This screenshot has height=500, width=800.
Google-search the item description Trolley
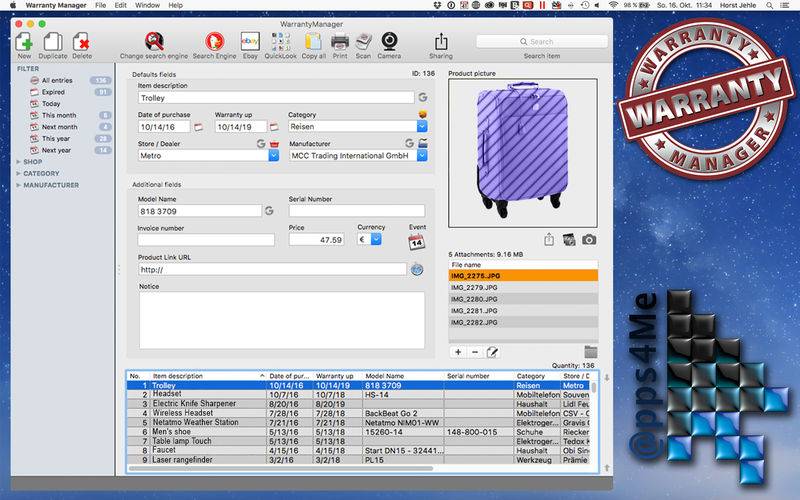[x=422, y=97]
